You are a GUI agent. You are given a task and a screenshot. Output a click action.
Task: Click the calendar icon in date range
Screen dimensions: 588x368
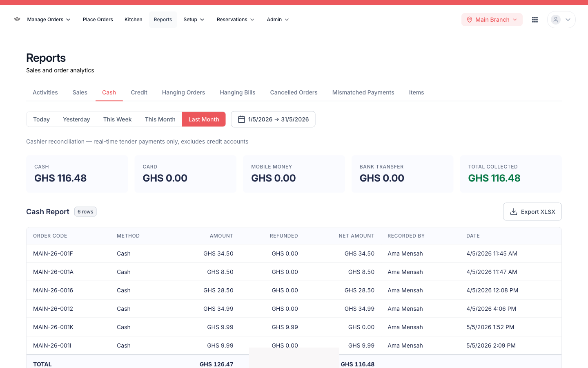point(241,119)
